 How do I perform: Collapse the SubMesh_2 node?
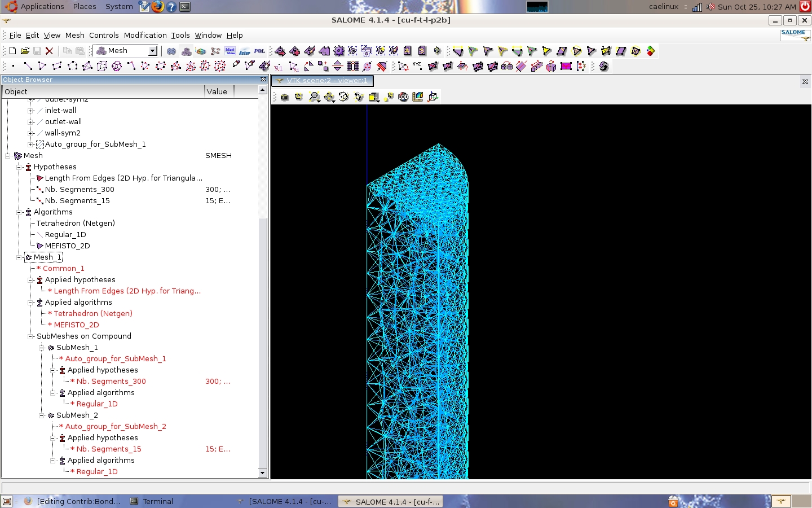(42, 415)
